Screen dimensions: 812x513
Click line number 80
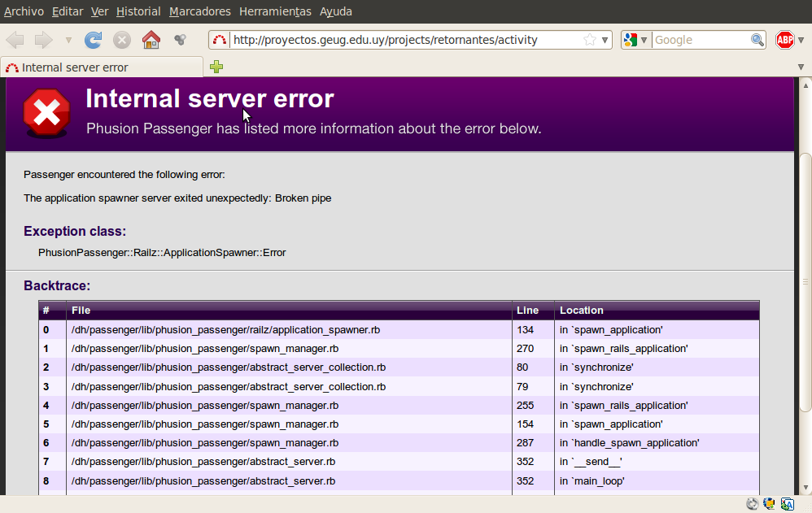pyautogui.click(x=522, y=367)
